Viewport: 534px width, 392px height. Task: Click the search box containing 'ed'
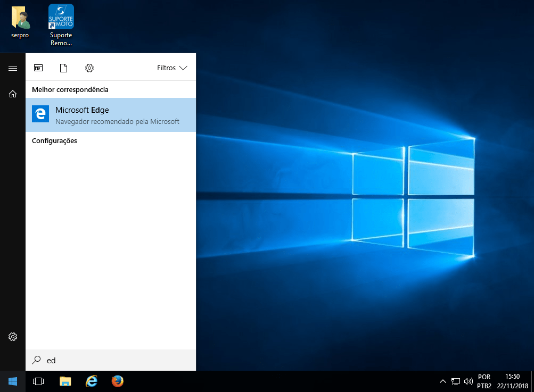click(111, 360)
